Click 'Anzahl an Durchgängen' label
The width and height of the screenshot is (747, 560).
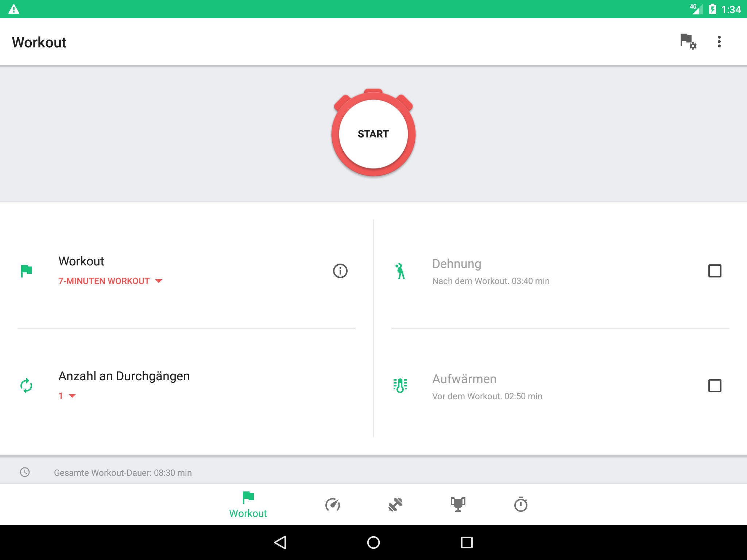click(124, 376)
